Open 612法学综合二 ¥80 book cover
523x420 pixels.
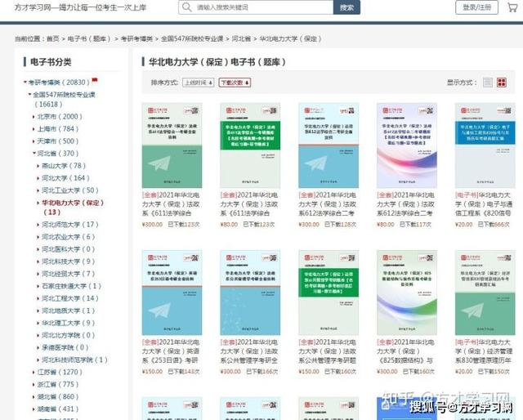(x=407, y=145)
